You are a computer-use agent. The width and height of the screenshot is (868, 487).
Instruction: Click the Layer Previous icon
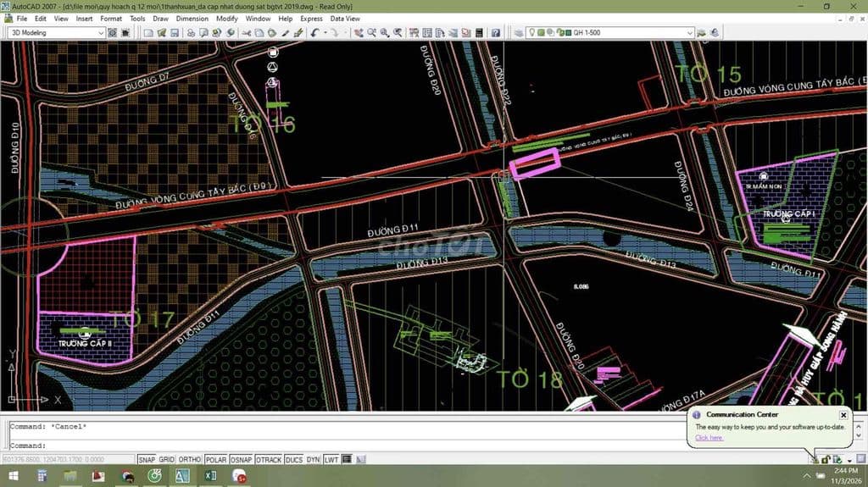coord(715,33)
